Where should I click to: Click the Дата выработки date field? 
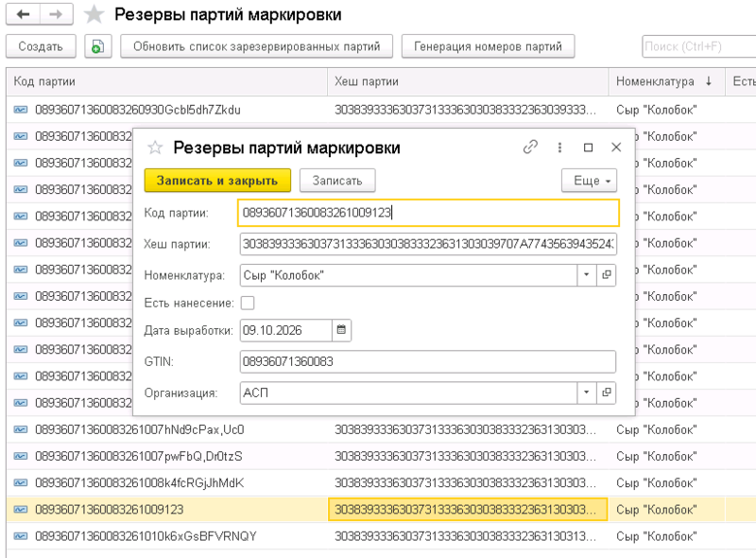point(286,330)
